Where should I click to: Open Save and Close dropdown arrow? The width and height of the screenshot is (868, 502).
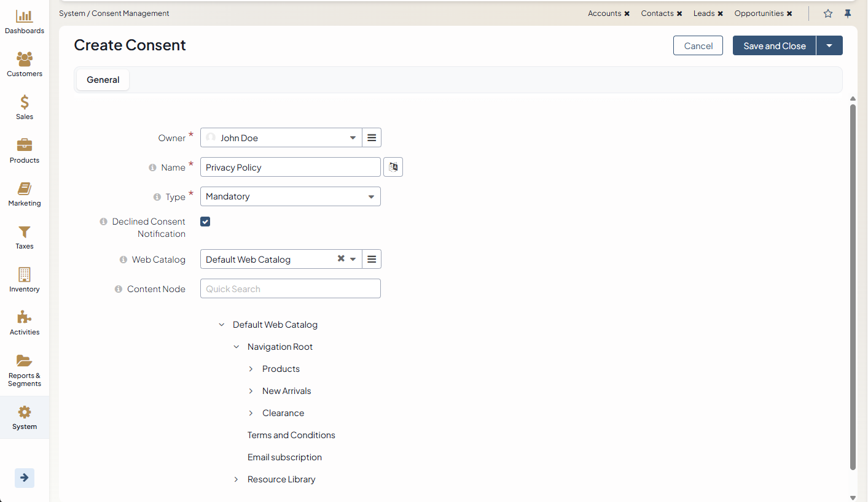829,45
